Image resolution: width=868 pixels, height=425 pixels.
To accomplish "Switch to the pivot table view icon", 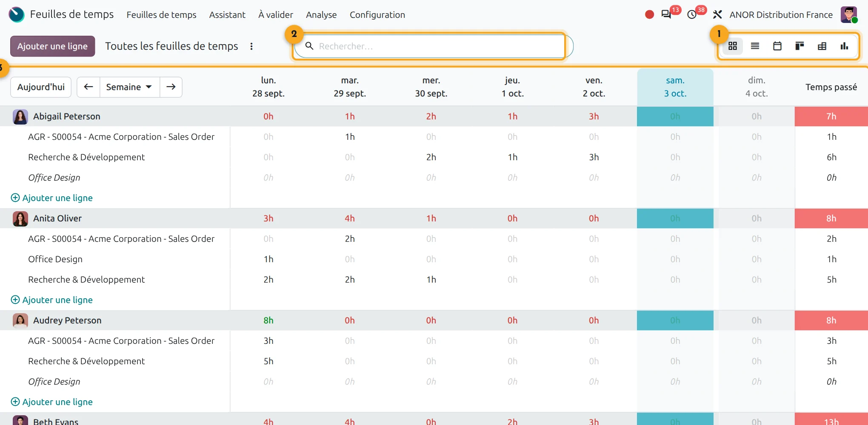I will click(822, 46).
